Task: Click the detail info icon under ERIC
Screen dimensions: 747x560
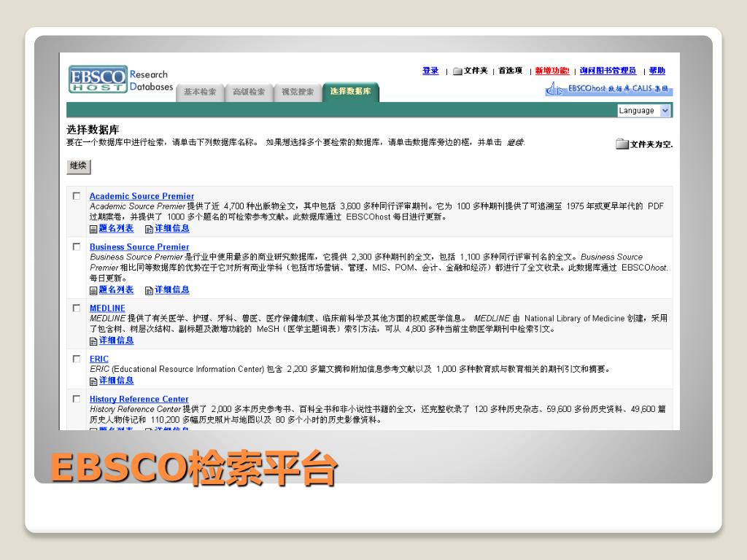Action: (93, 381)
